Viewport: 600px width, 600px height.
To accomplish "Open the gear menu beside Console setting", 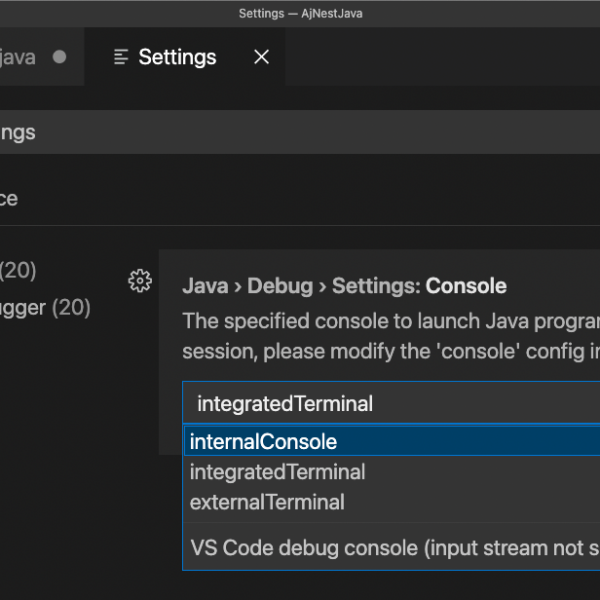I will click(140, 281).
